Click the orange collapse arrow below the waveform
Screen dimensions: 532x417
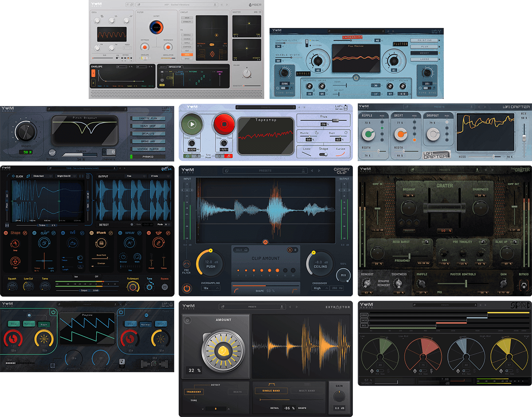(x=266, y=242)
